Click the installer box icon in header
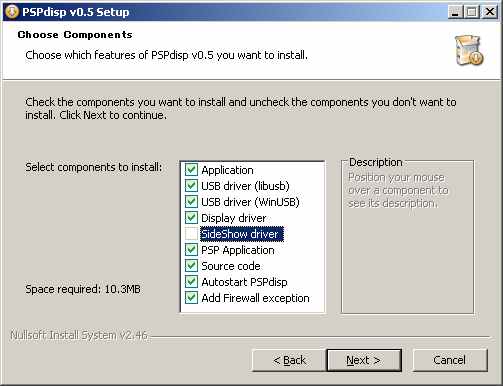 [x=469, y=50]
